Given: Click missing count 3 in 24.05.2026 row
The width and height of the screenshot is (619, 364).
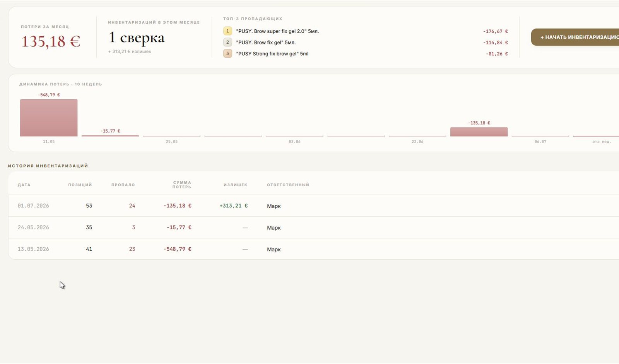Looking at the screenshot, I should (133, 227).
